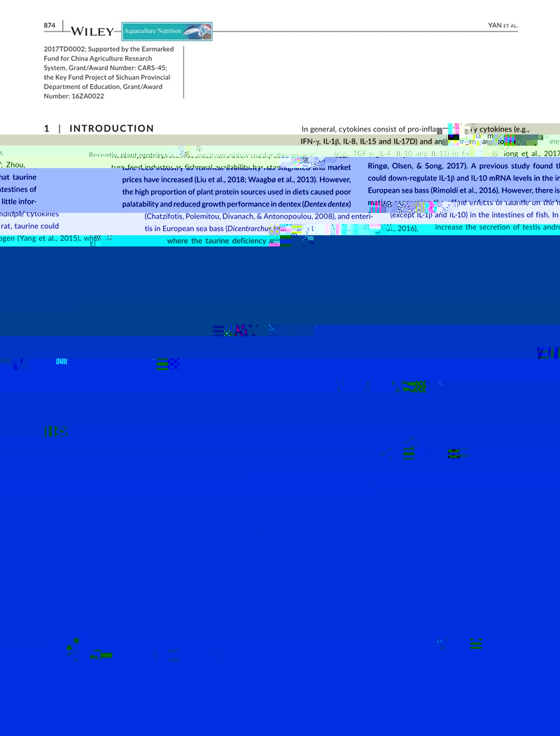Select the running header YAN ET AL.
The height and width of the screenshot is (736, 560).
[503, 25]
